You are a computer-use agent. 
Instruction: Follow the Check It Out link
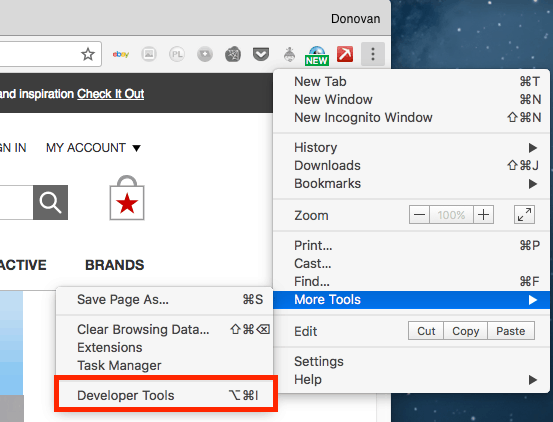111,94
